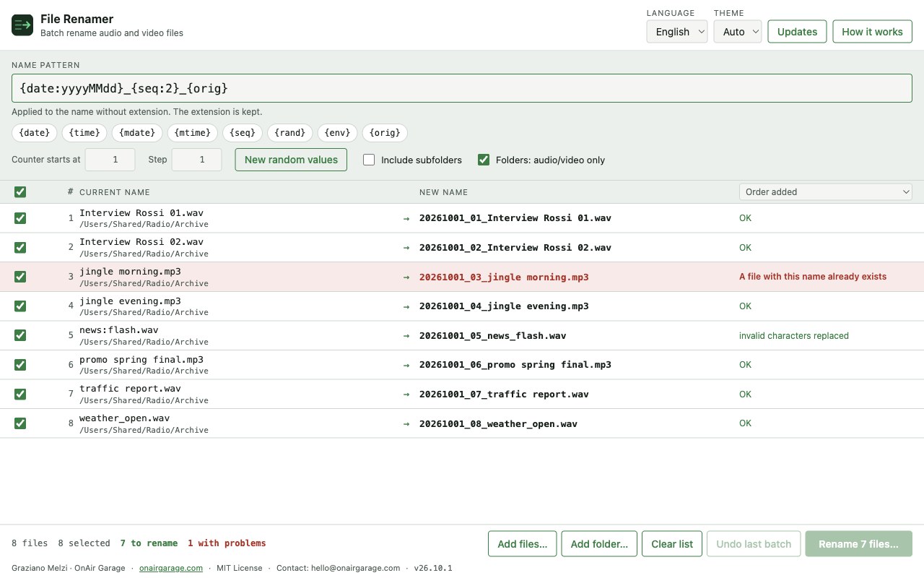Focus the Step value field
The image size is (924, 578).
click(x=196, y=160)
